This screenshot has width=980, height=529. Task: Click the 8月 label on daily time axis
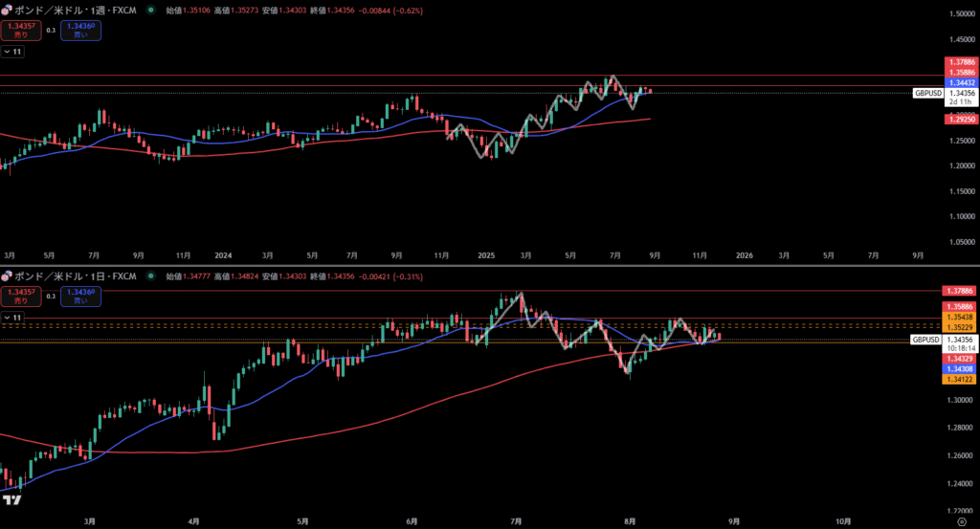click(x=630, y=521)
